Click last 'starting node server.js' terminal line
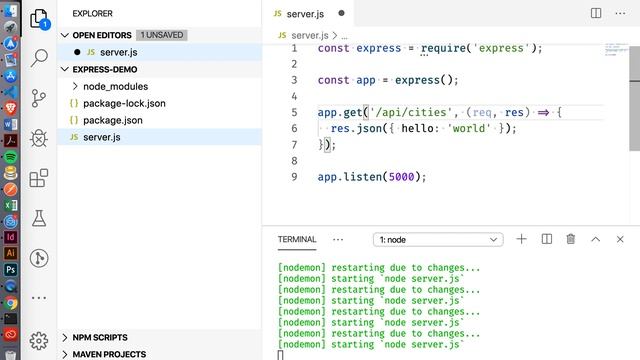Screen dimensions: 640x360 coord(371,344)
